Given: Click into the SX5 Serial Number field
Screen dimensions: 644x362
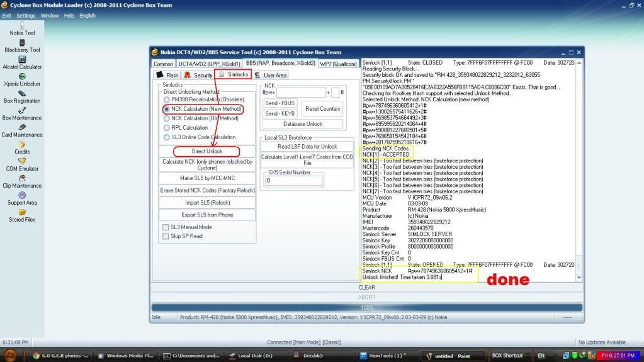Looking at the screenshot, I should point(293,181).
